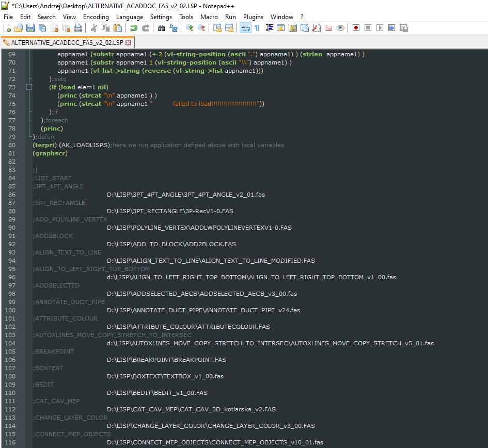Select the Save All icon
Screen dimensions: 488x448
pyautogui.click(x=42, y=28)
